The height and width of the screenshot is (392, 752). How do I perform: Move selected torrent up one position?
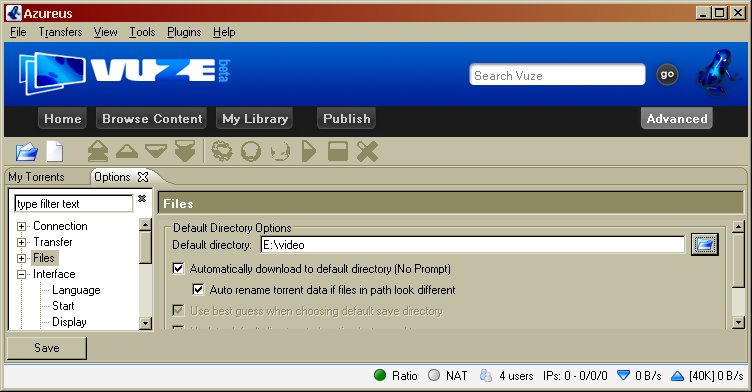tap(127, 151)
